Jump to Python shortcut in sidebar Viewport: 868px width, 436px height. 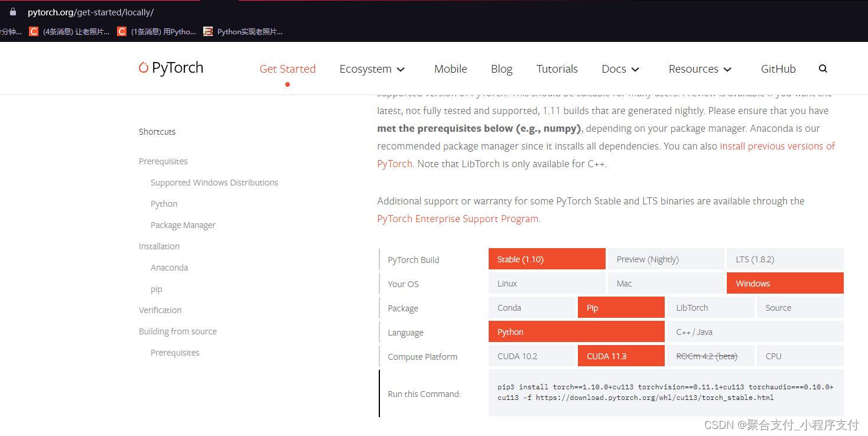pos(164,204)
